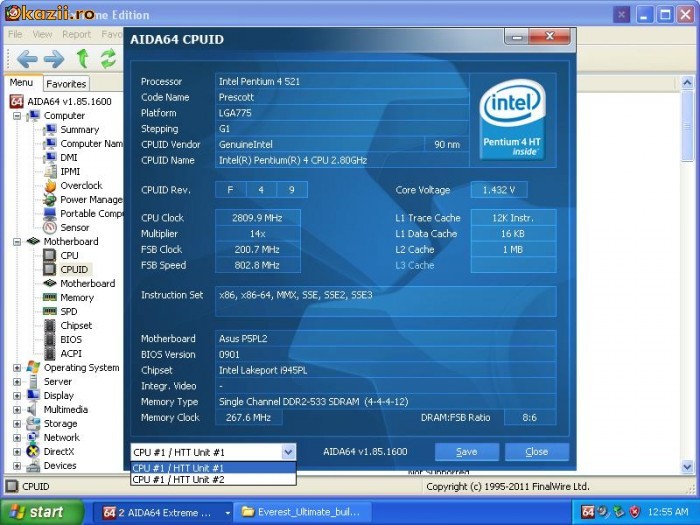
Task: Collapse the Computer tree node
Action: [17, 116]
